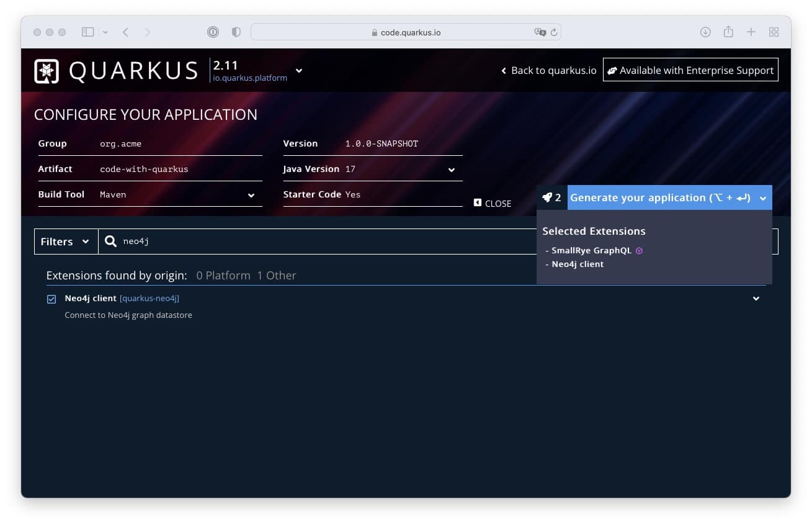The height and width of the screenshot is (524, 812).
Task: Click the CLOSE configuration text button
Action: (498, 203)
